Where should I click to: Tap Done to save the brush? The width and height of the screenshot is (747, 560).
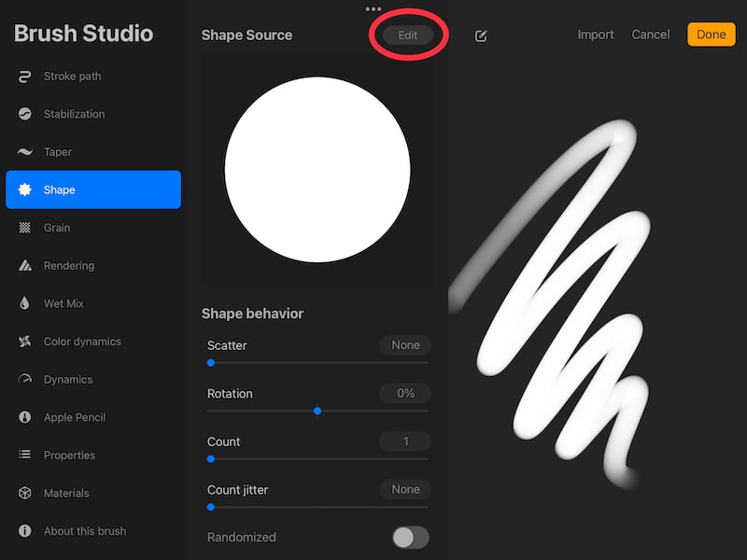711,35
